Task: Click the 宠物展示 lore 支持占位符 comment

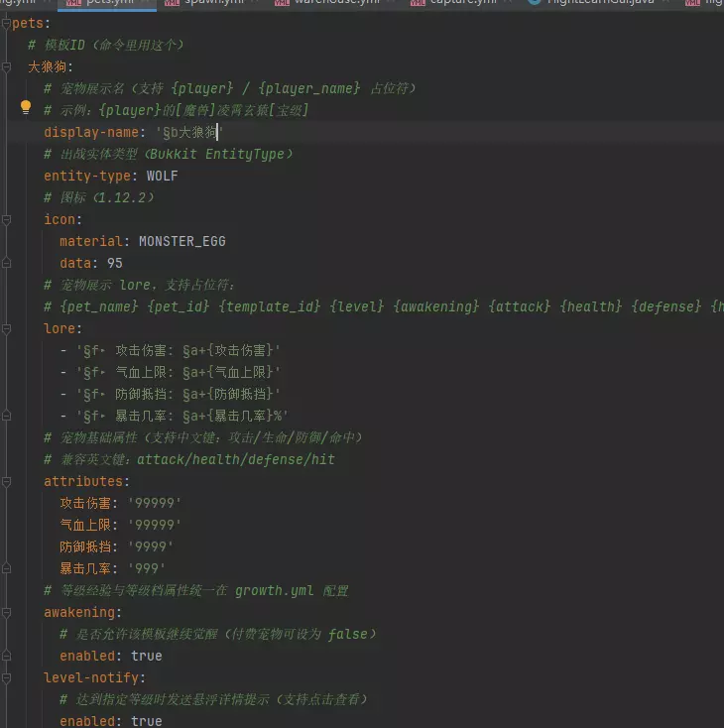Action: tap(139, 285)
